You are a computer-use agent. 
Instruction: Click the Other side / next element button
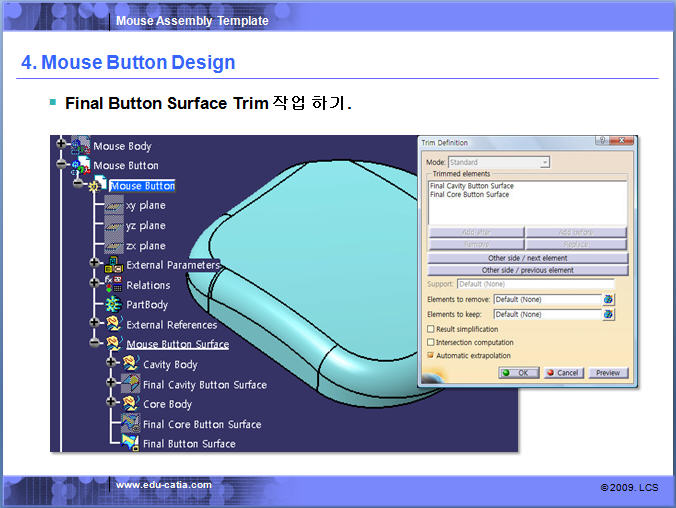528,258
